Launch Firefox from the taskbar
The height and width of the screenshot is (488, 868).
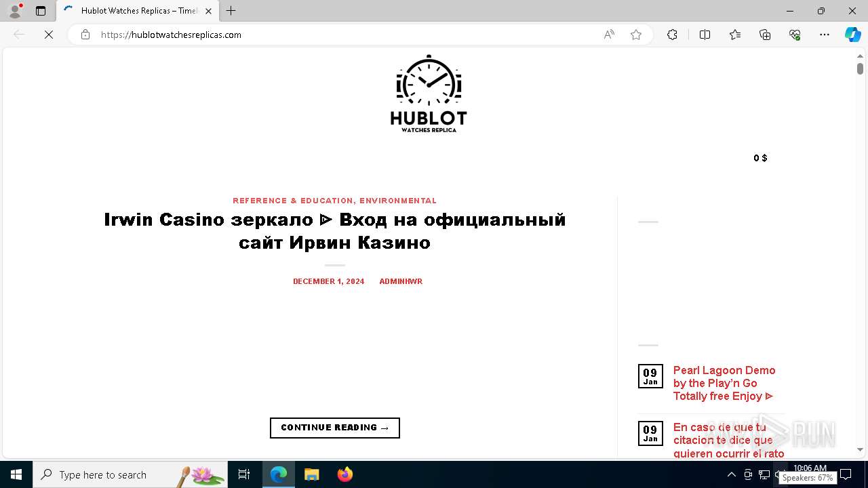point(345,474)
